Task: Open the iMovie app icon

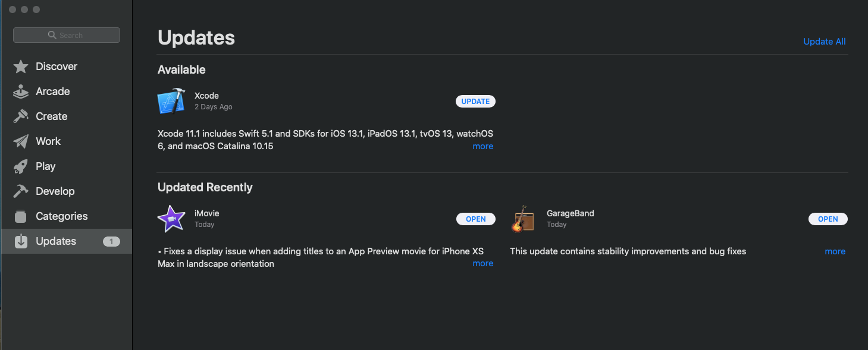Action: click(171, 219)
